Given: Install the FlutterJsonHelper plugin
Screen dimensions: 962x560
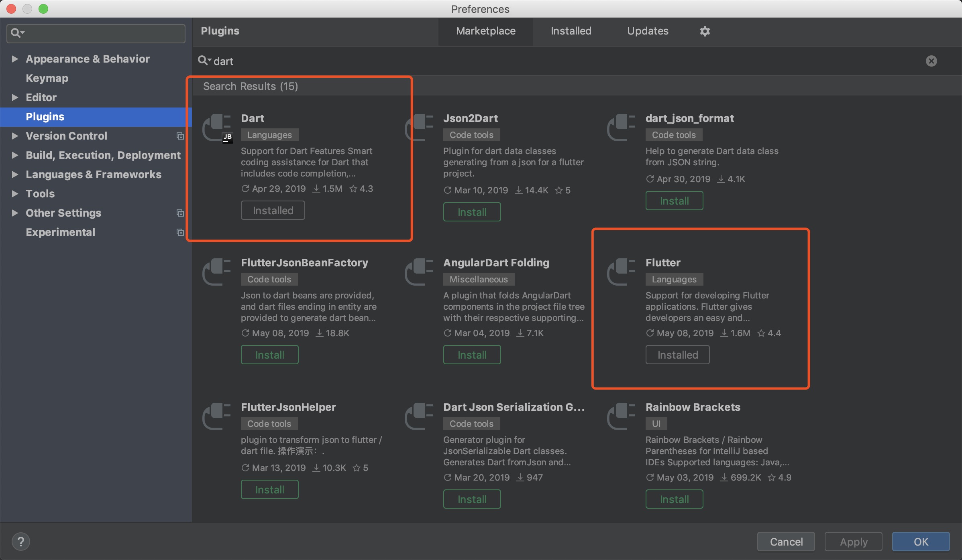Looking at the screenshot, I should pyautogui.click(x=269, y=489).
